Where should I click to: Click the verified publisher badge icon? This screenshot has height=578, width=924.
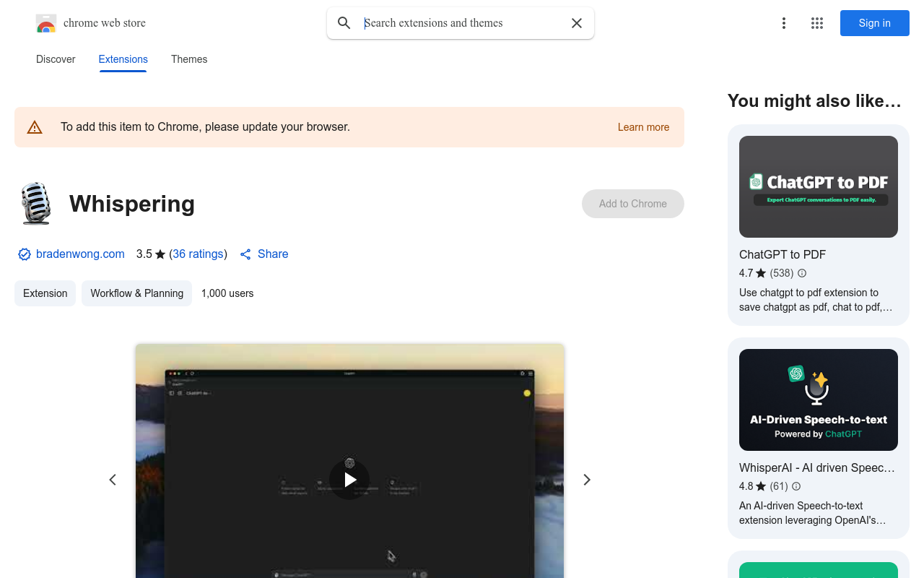point(25,254)
